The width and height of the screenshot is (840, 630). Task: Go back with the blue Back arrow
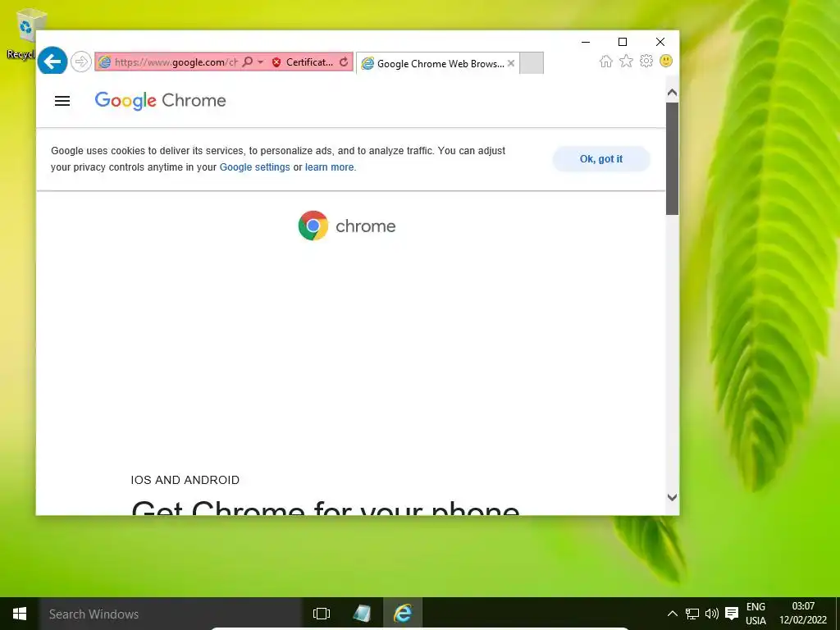click(x=52, y=61)
